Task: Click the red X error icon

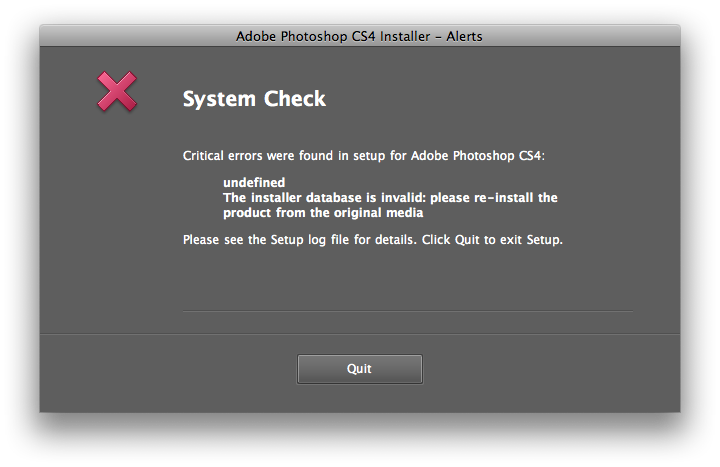Action: pyautogui.click(x=117, y=91)
